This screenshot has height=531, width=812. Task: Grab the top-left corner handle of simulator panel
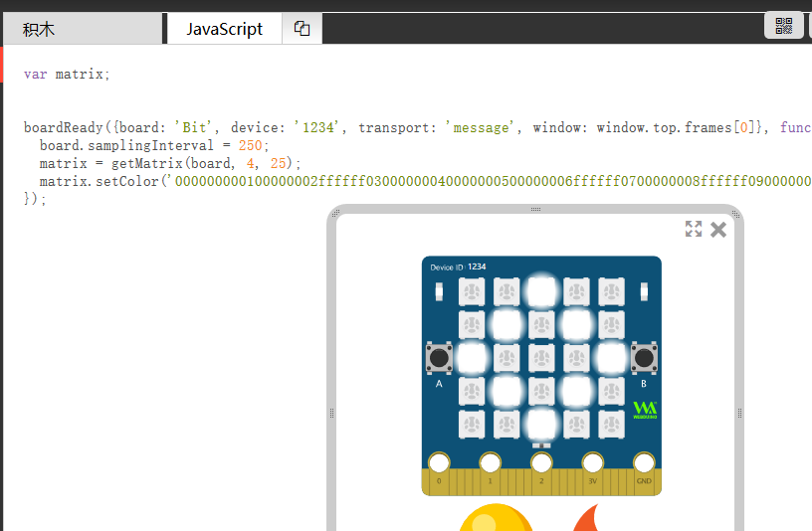(x=335, y=213)
